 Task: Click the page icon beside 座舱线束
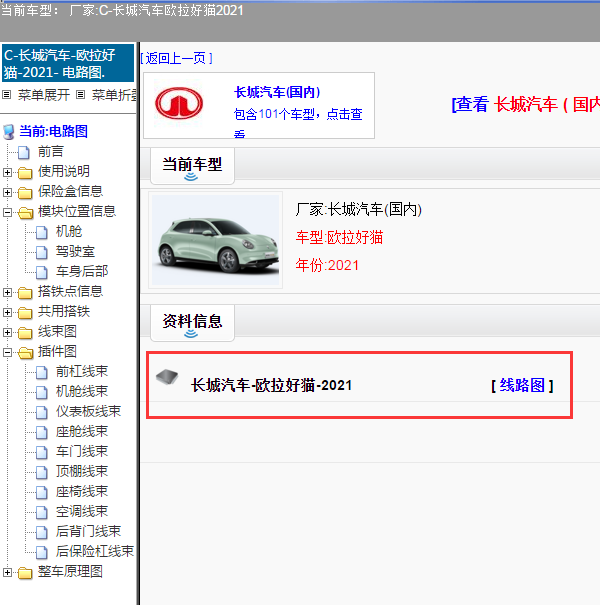[x=42, y=432]
